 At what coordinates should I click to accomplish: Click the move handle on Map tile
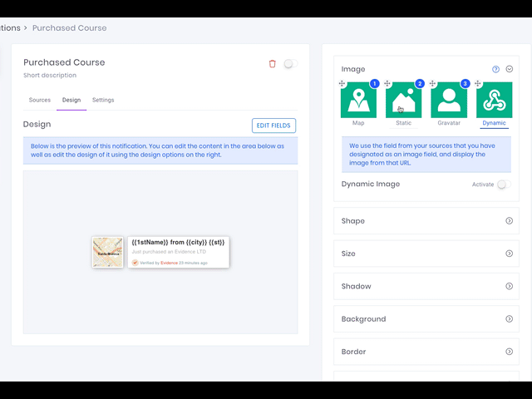[342, 84]
